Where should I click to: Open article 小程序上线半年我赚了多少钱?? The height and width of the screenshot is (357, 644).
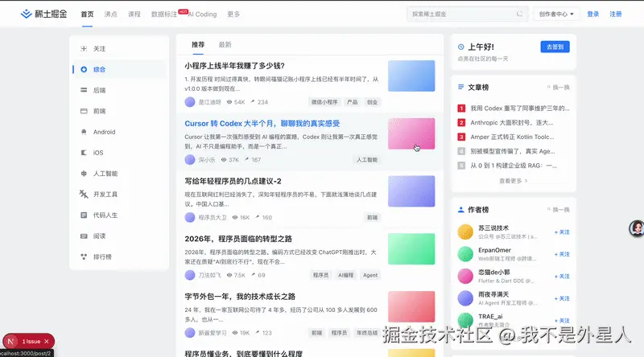[x=234, y=66]
